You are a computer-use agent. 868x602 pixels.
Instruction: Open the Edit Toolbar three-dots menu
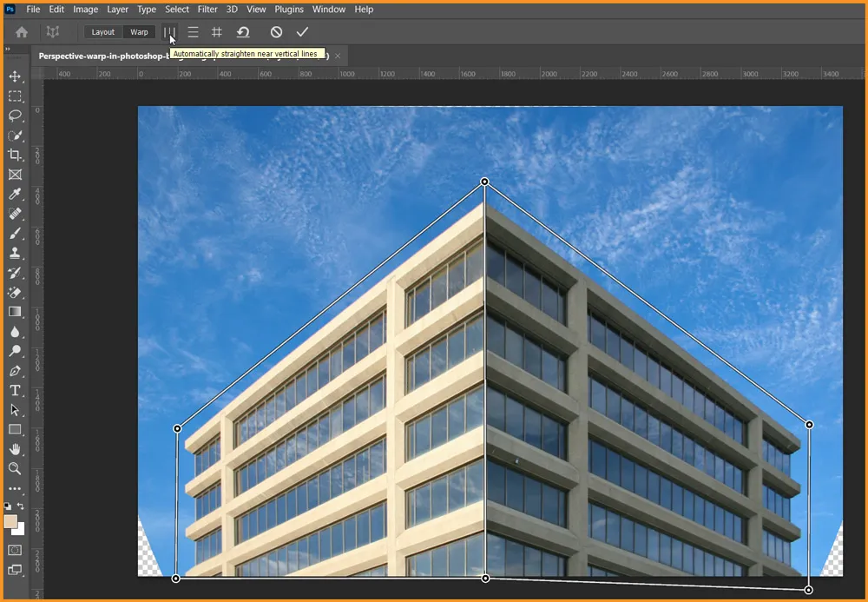click(x=15, y=489)
